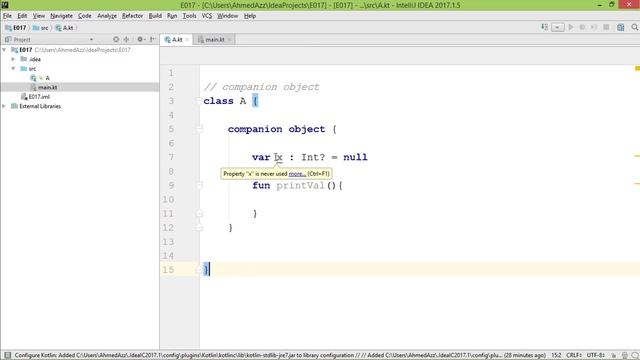The image size is (640, 360).
Task: Click the memory indicator icon at status bar end
Action: 635,356
